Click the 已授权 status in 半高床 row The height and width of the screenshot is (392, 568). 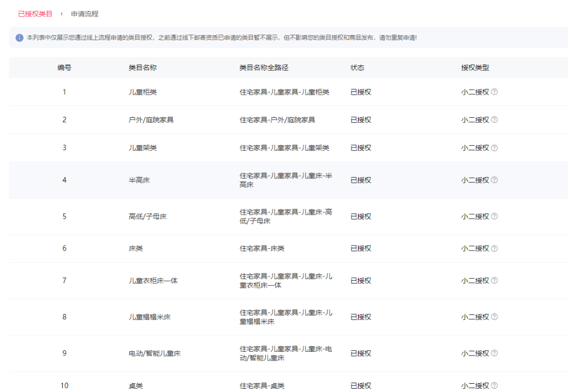(361, 180)
